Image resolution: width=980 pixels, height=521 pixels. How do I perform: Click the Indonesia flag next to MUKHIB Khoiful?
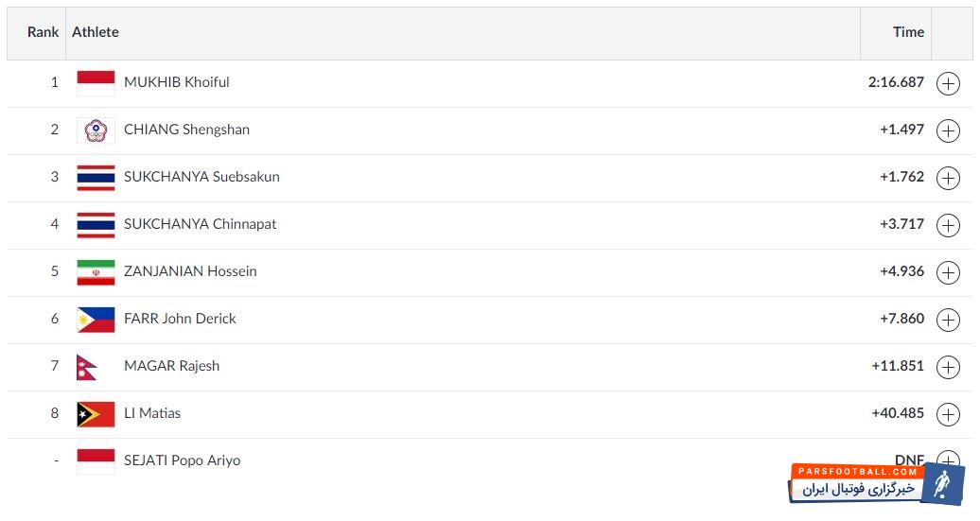click(96, 83)
